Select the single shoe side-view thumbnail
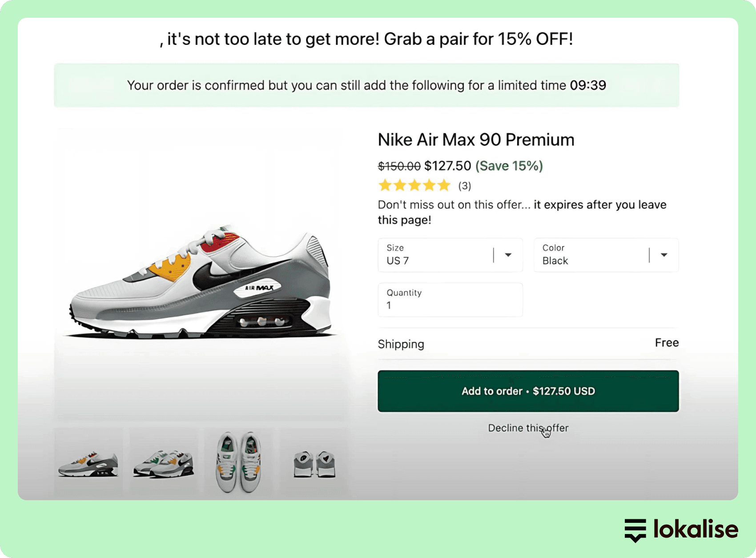Viewport: 756px width, 558px height. tap(88, 463)
